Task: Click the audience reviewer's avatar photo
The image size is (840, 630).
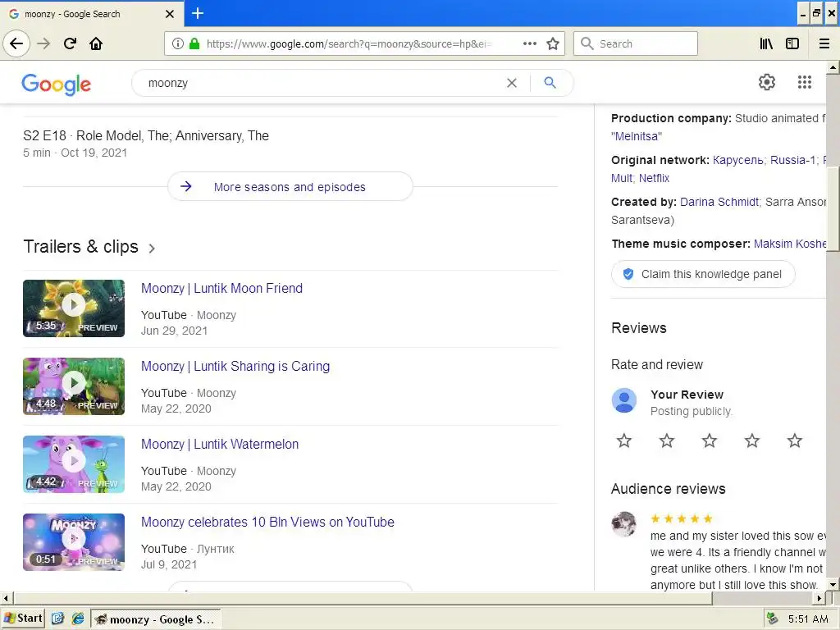Action: coord(624,524)
